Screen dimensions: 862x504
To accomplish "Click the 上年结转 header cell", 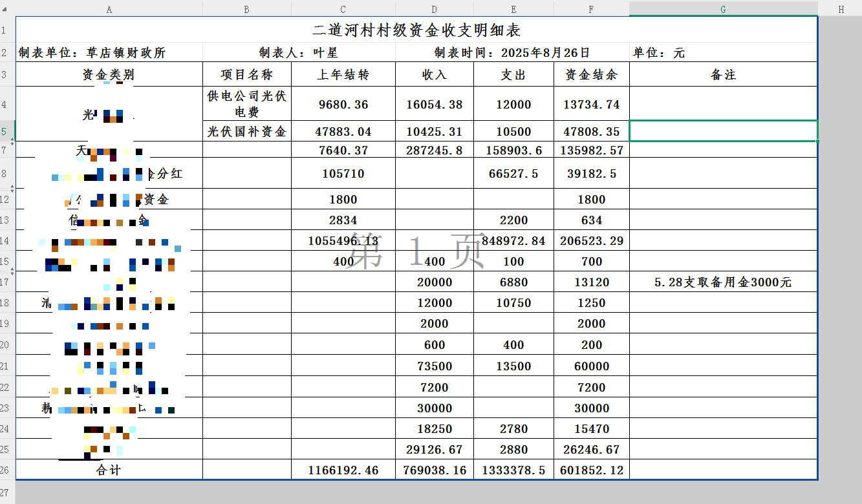I will (x=343, y=74).
